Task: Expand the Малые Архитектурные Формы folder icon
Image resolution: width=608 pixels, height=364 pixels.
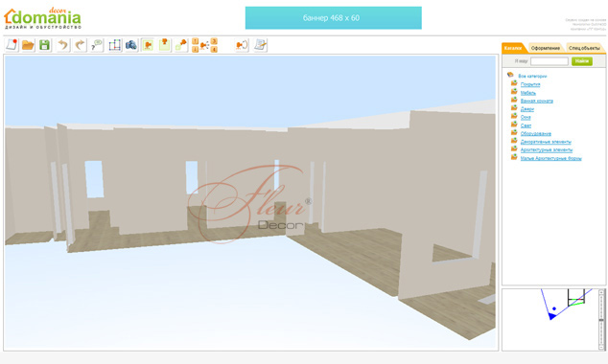Action: click(514, 157)
